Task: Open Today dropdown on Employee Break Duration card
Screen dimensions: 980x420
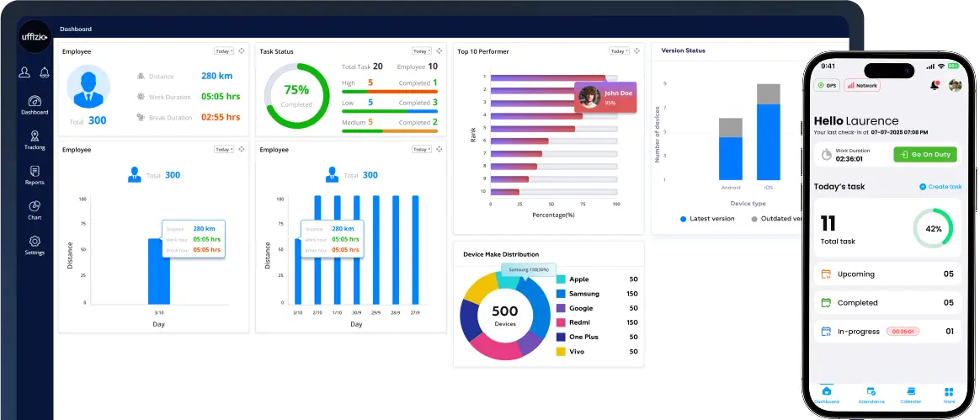Action: coord(223,51)
